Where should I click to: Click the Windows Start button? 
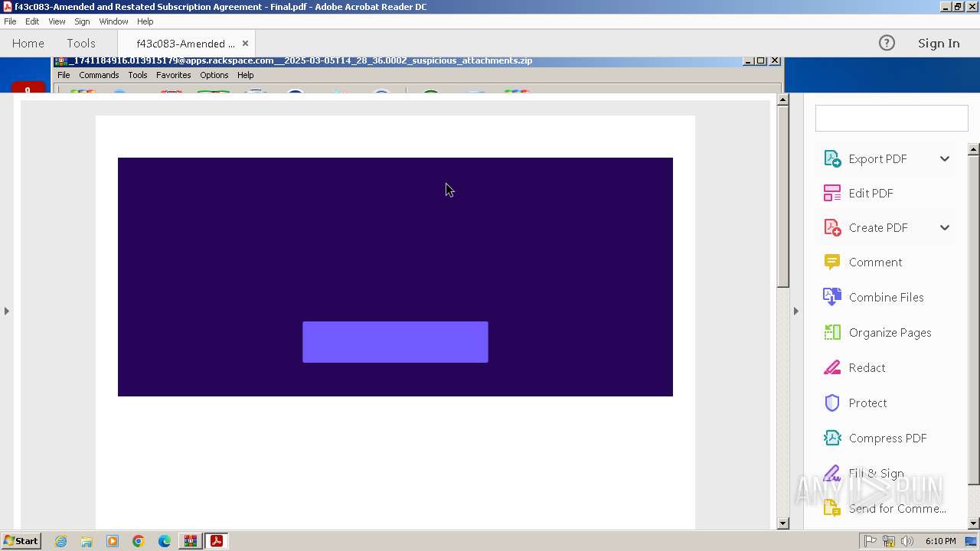tap(21, 541)
